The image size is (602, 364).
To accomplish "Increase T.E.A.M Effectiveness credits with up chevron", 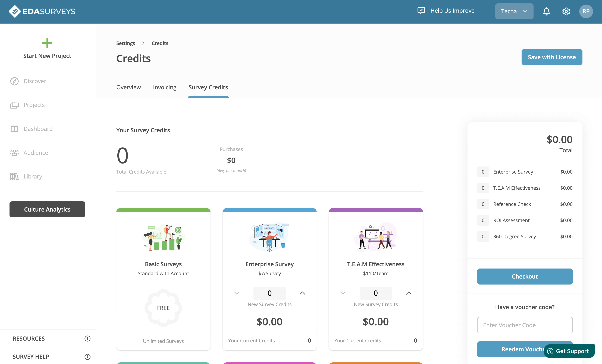I will [409, 293].
